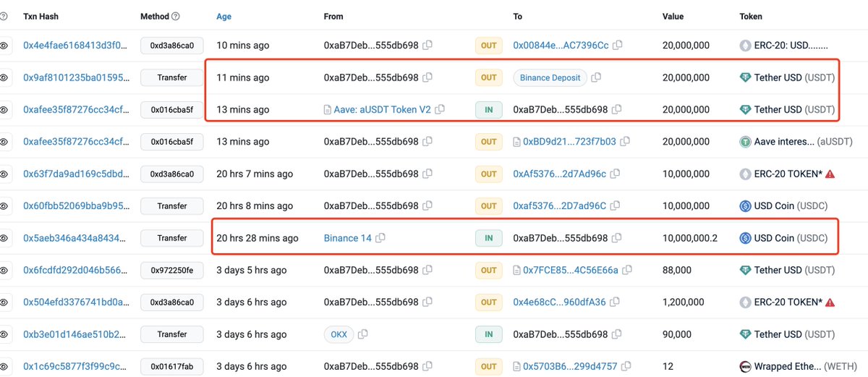Toggle the eye preview for txn 0x1c69c5877f3f99c9c
868x377 pixels.
point(4,366)
